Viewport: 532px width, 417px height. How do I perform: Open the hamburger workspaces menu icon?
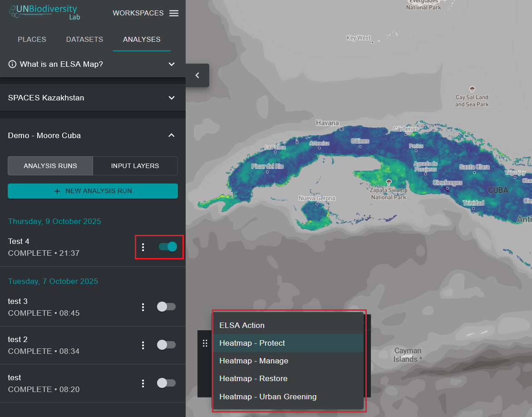[x=174, y=13]
